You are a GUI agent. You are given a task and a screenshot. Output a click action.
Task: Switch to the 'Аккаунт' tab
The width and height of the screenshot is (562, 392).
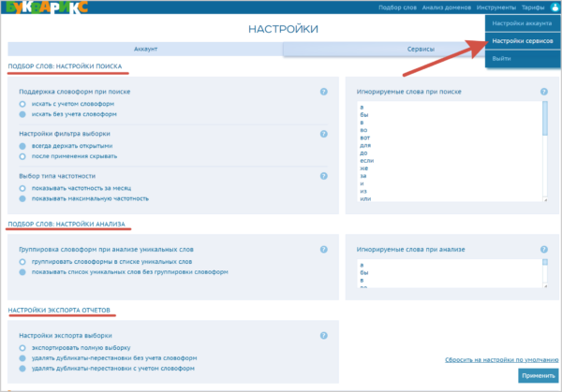pyautogui.click(x=145, y=49)
